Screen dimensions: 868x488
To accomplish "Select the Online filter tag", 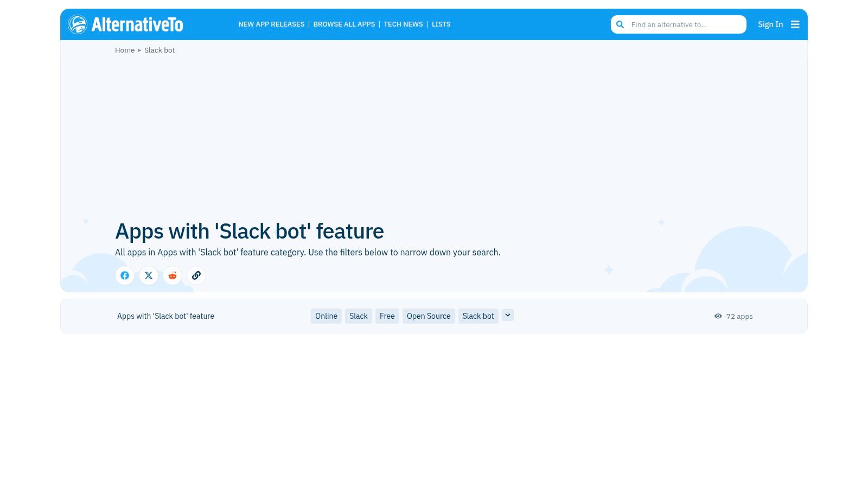I will click(x=326, y=316).
